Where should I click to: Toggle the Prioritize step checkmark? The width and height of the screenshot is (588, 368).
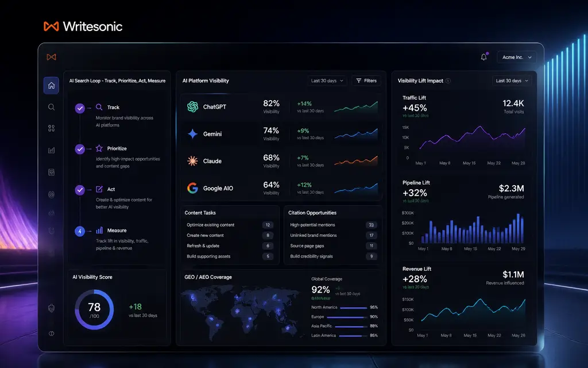click(x=79, y=149)
